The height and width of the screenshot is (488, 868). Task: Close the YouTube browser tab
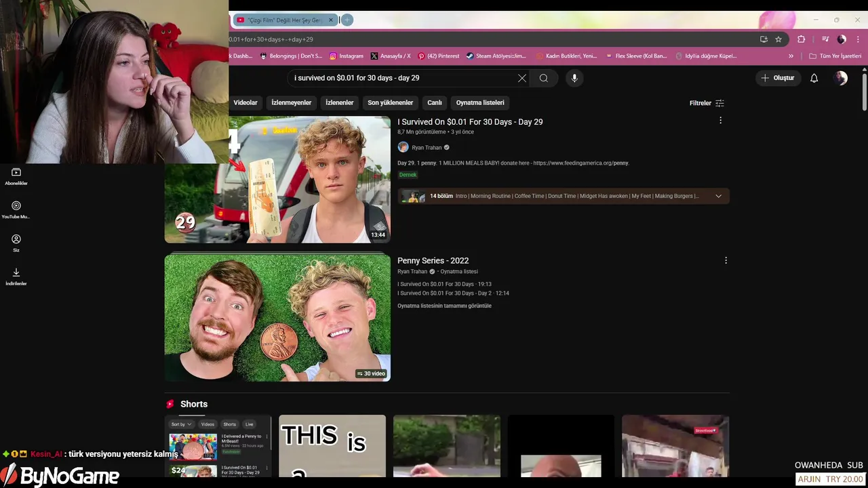pyautogui.click(x=331, y=20)
